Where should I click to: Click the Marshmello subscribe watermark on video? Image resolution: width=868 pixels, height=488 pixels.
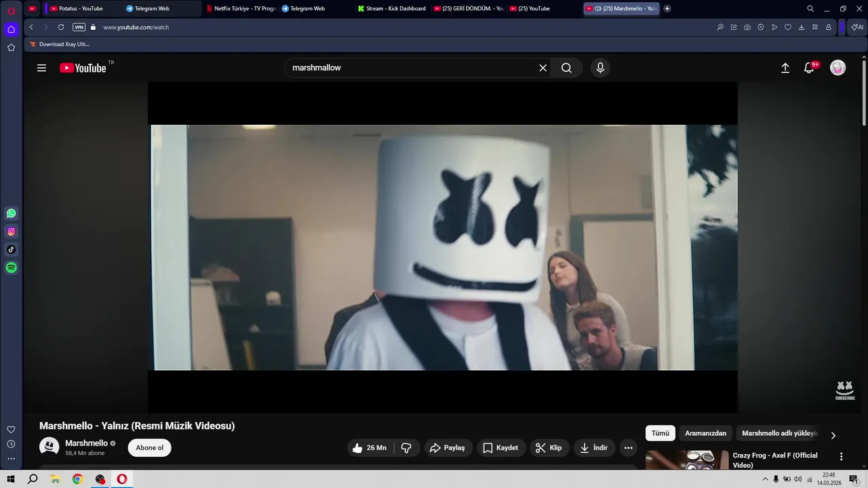(x=845, y=390)
